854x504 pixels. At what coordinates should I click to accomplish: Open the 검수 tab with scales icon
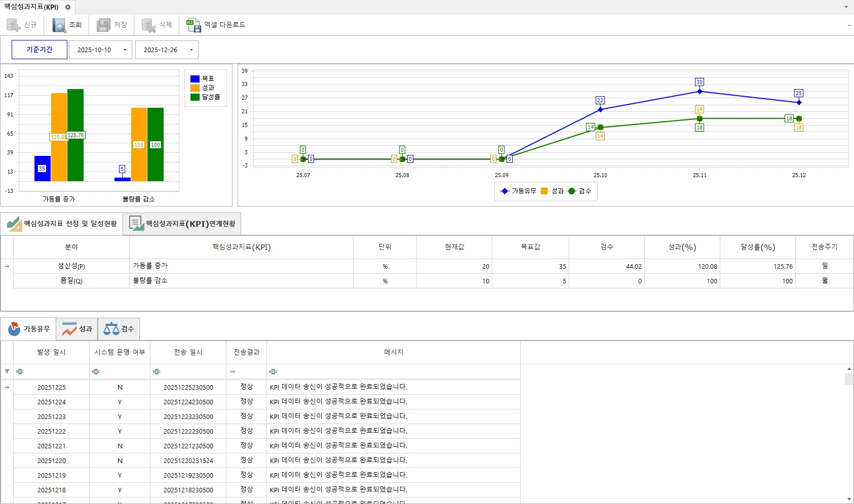119,329
